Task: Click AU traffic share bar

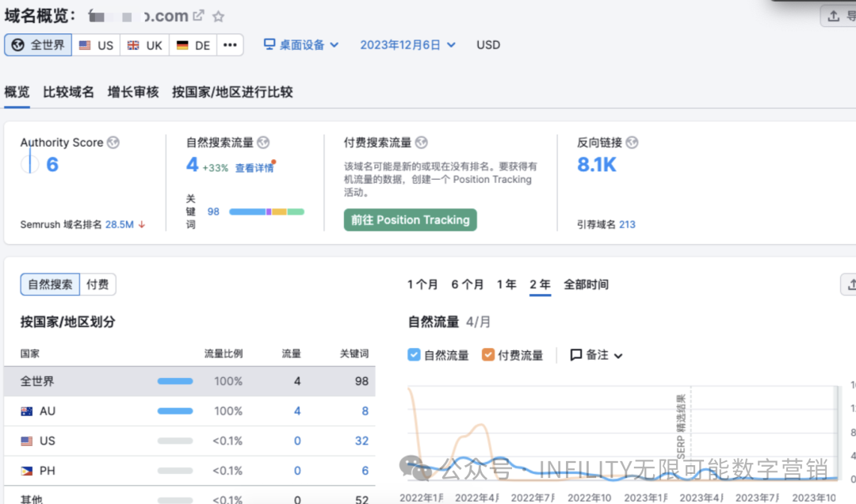Action: 175,411
